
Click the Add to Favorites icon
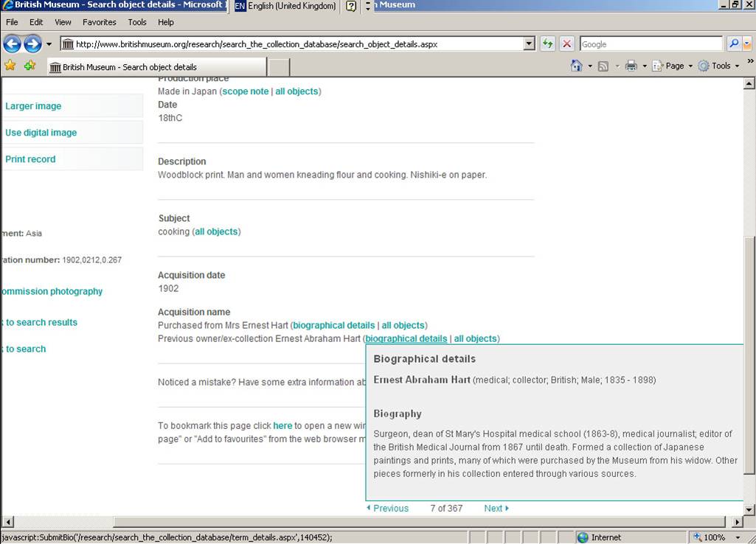click(x=30, y=66)
